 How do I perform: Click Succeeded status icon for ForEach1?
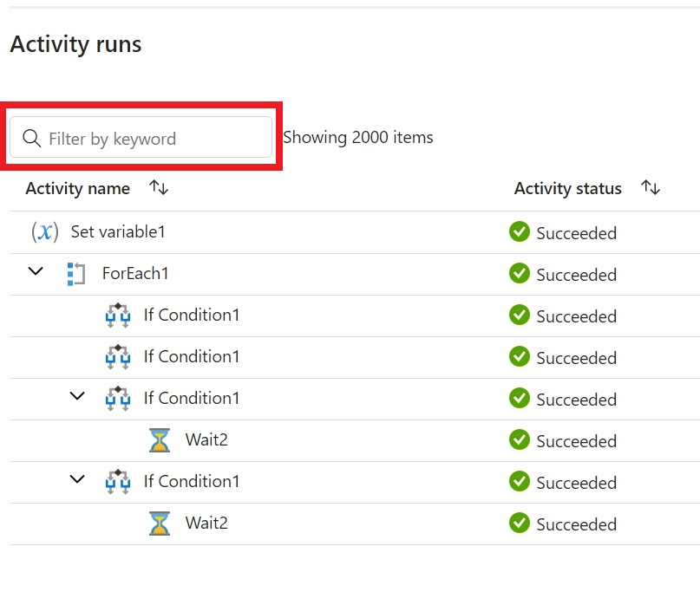519,274
